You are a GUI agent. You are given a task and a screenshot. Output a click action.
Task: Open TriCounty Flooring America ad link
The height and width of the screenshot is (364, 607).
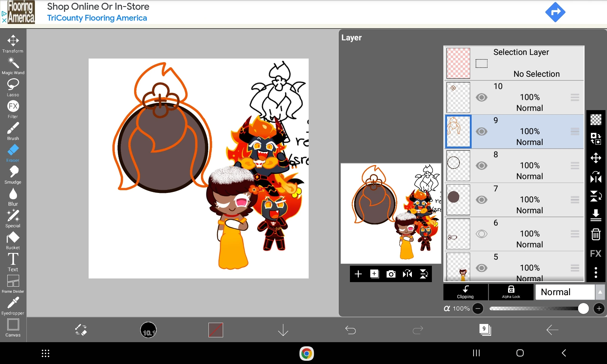click(x=97, y=18)
